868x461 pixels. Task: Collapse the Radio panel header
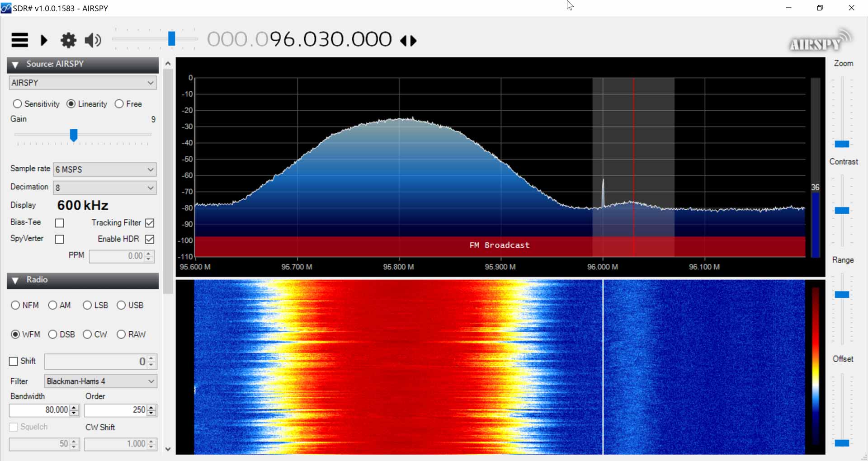click(x=15, y=280)
